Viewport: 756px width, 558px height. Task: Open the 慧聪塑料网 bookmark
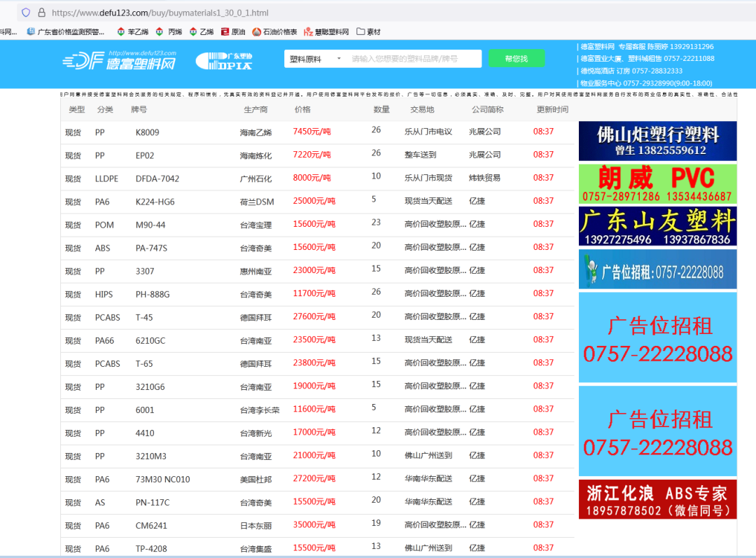pos(326,32)
